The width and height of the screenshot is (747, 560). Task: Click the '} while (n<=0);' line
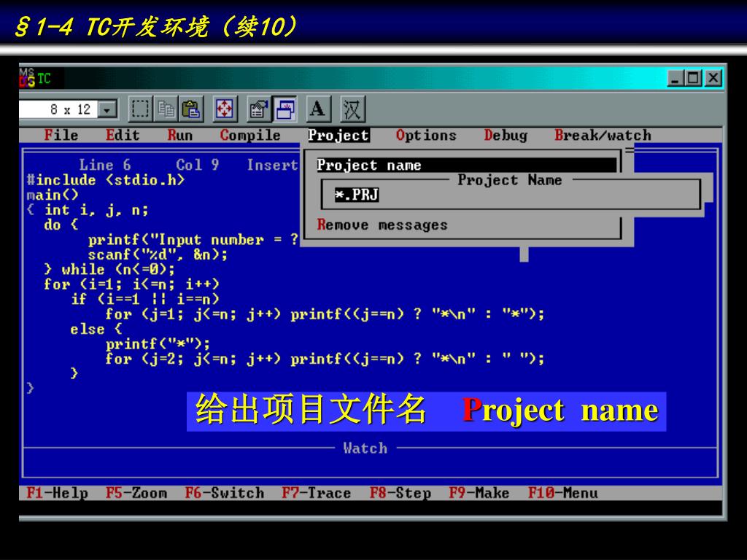click(109, 269)
